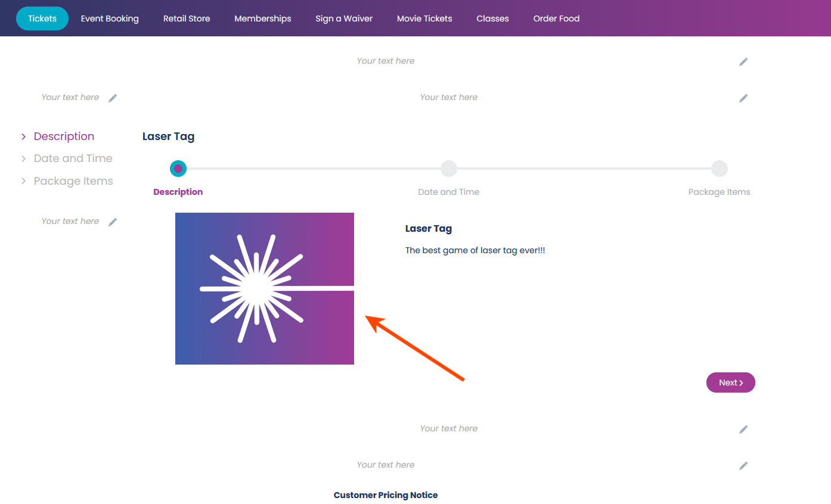Click pencil icon above the Customer Pricing Notice
Screen dimensions: 831x504
point(743,465)
